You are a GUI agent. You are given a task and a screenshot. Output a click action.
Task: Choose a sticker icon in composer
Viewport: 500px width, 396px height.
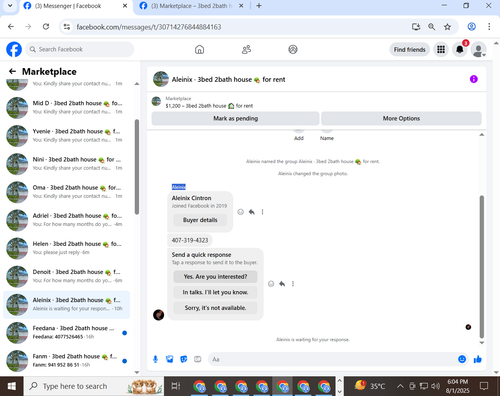pyautogui.click(x=184, y=359)
